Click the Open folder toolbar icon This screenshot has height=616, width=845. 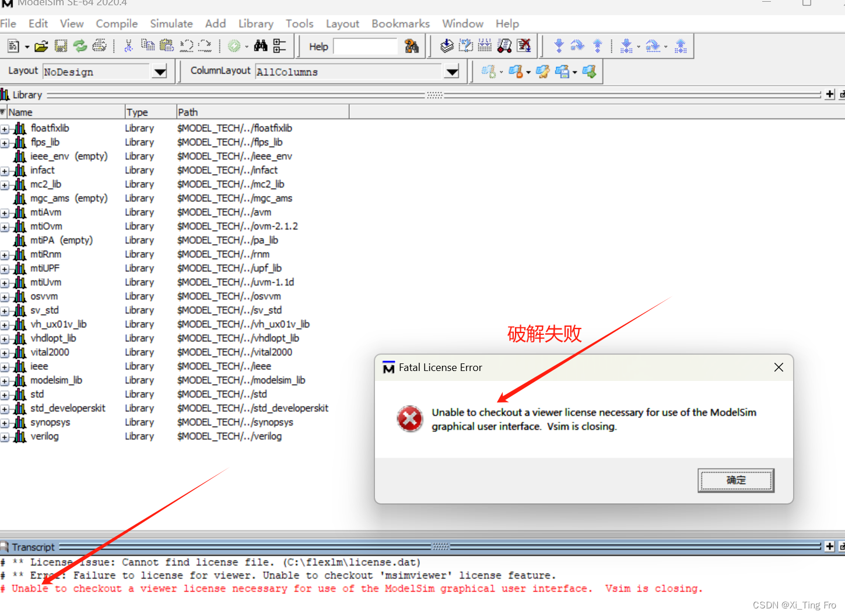(x=41, y=46)
